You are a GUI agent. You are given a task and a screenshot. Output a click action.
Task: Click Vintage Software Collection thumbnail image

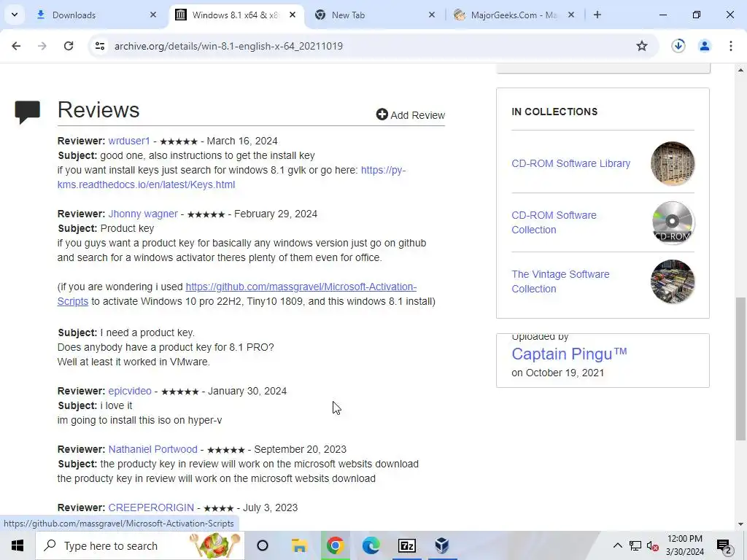672,281
